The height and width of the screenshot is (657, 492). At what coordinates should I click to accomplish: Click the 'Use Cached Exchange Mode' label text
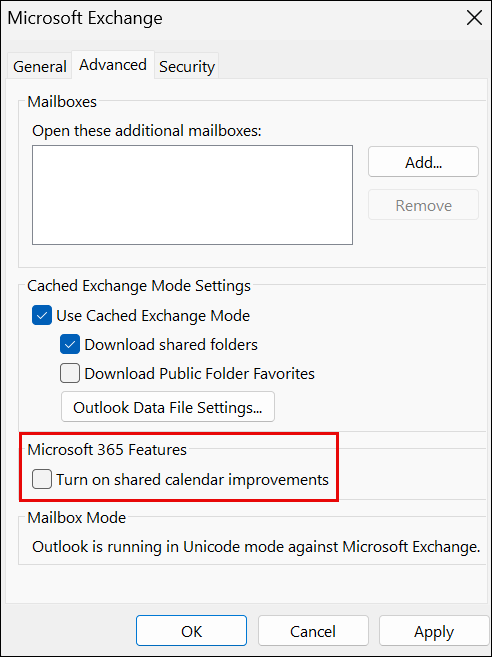(x=153, y=316)
